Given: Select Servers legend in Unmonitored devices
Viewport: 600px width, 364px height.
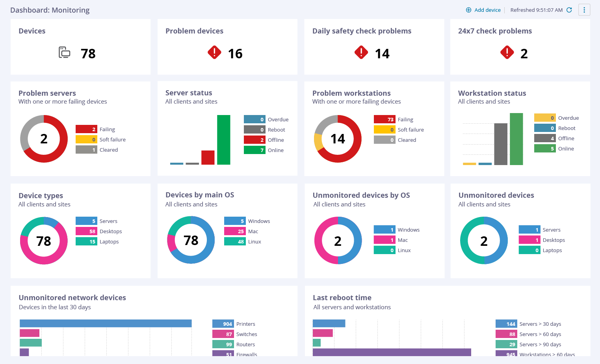Looking at the screenshot, I should (x=540, y=230).
